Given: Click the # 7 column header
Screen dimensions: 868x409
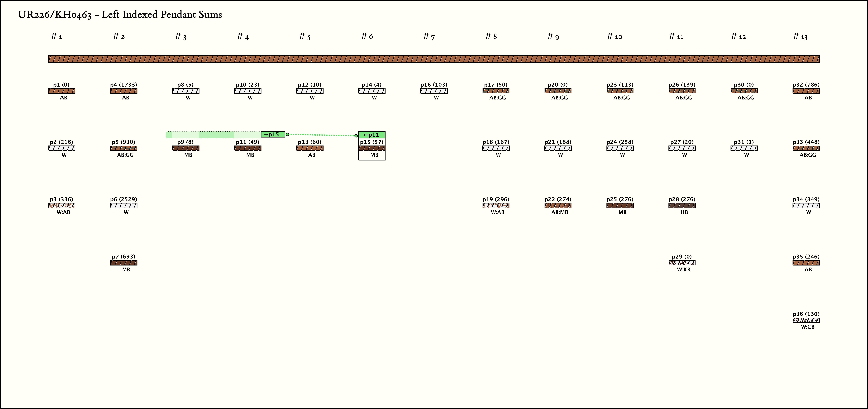Looking at the screenshot, I should (x=429, y=36).
